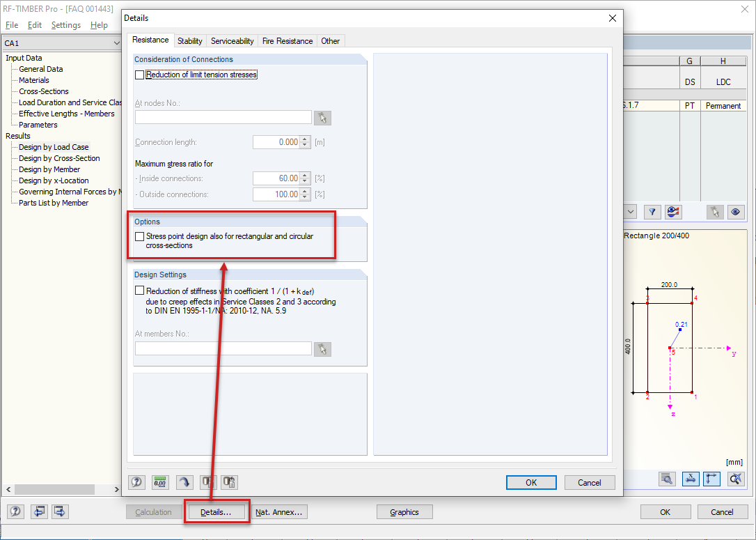Select General Data in the navigator tree
Image resolution: width=756 pixels, height=540 pixels.
(41, 69)
